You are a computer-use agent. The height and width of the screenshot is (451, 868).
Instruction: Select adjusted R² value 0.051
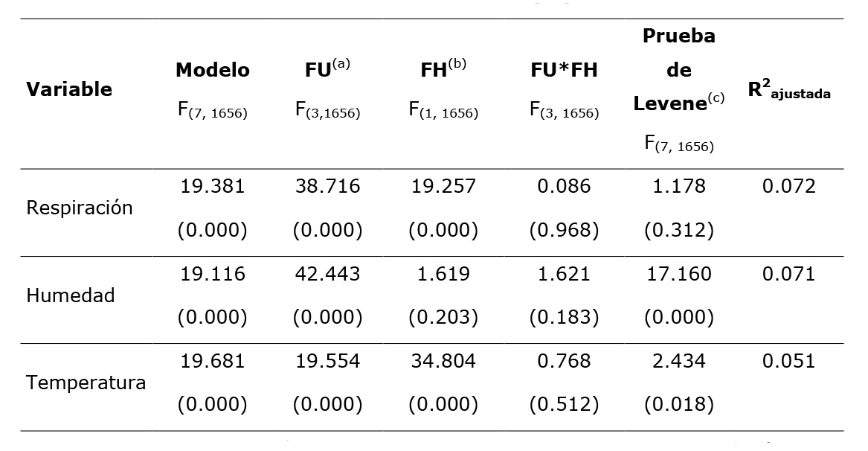[x=788, y=362]
